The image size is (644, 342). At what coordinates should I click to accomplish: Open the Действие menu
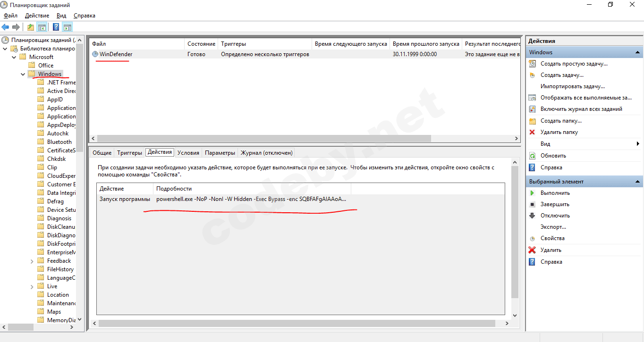(37, 16)
